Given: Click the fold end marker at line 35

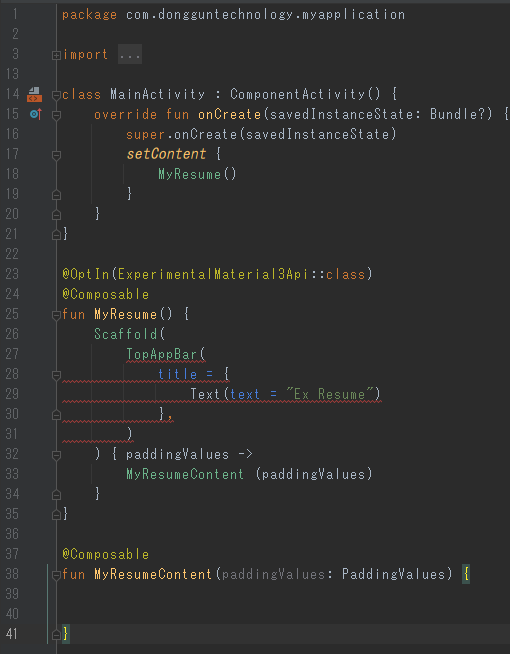Looking at the screenshot, I should pos(56,516).
